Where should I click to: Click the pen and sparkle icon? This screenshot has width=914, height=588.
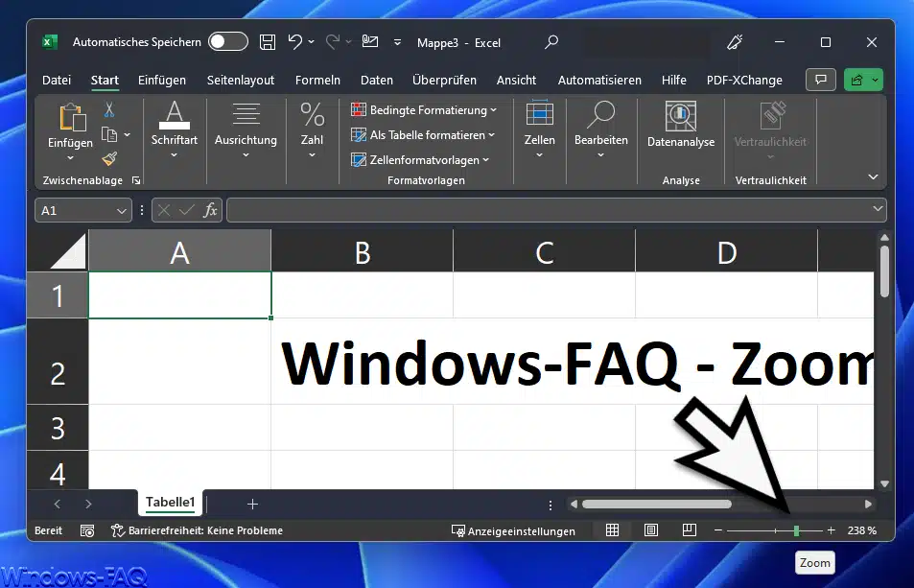click(x=735, y=42)
